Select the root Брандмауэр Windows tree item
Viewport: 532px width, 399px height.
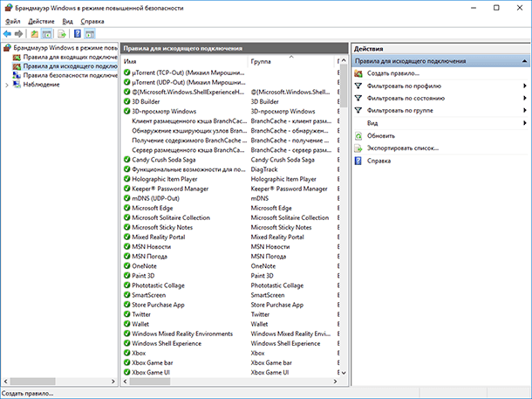[65, 48]
